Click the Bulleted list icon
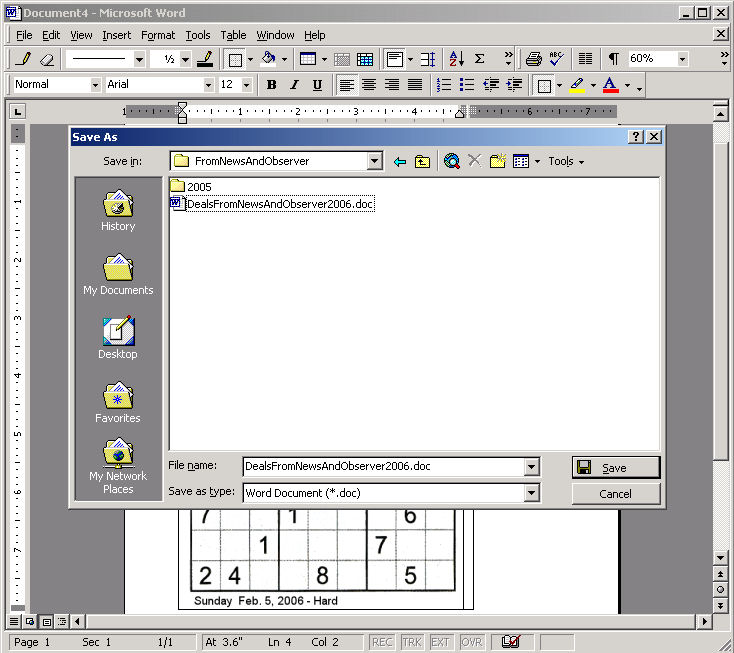The height and width of the screenshot is (653, 734). [x=467, y=85]
